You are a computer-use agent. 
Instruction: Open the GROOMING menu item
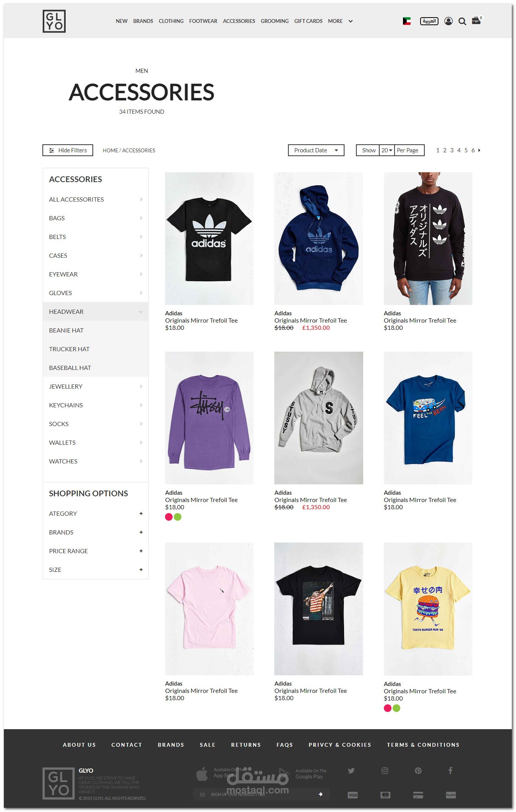tap(275, 21)
